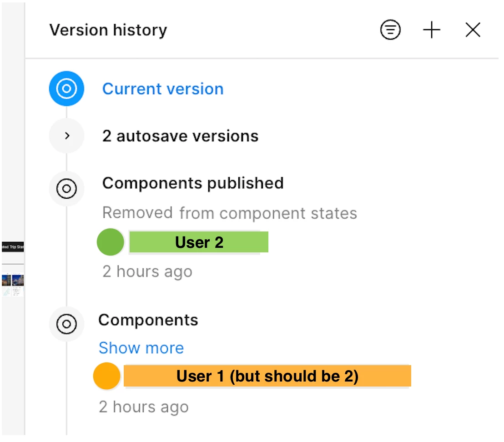The image size is (504, 442).
Task: Click the Removed from component states description
Action: click(229, 213)
